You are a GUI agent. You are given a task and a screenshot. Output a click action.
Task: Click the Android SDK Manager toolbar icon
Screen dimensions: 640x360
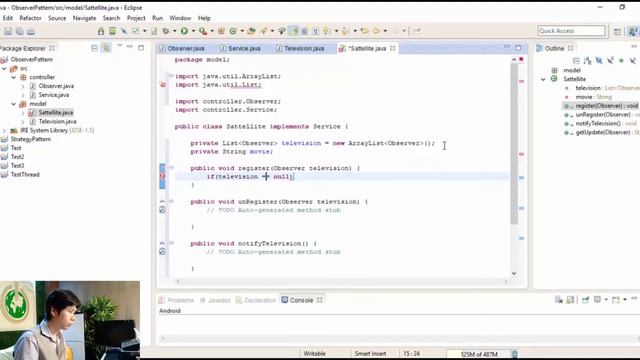click(x=101, y=31)
